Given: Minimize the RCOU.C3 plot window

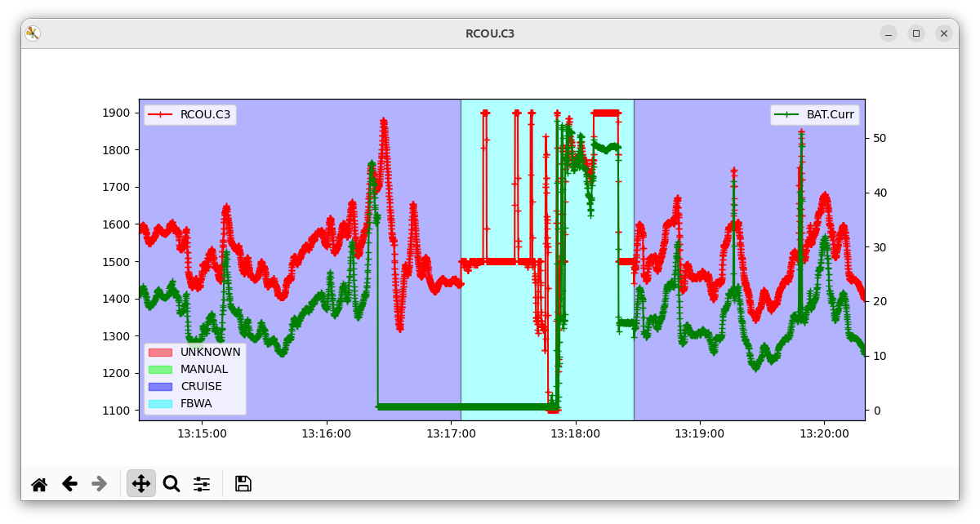Looking at the screenshot, I should click(889, 33).
